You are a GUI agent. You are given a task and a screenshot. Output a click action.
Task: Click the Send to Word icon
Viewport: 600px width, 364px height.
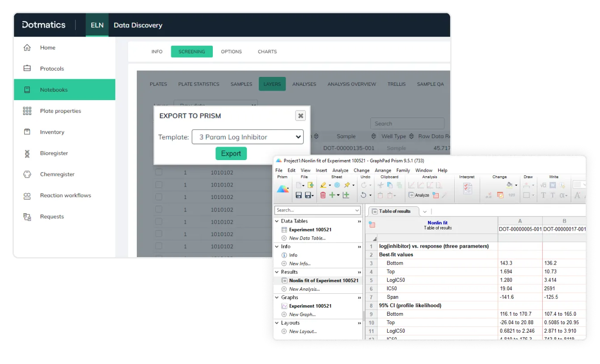[553, 185]
